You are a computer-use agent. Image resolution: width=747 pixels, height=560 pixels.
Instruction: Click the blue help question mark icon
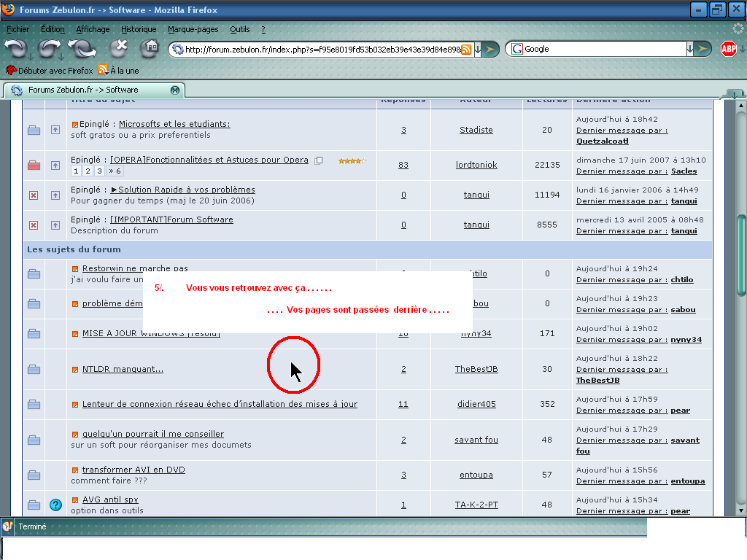pos(55,505)
